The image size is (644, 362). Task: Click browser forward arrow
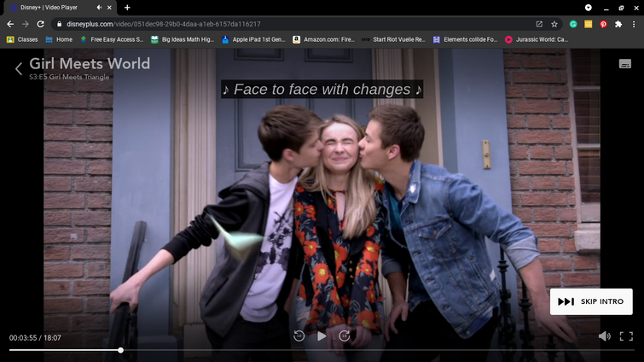pyautogui.click(x=26, y=24)
